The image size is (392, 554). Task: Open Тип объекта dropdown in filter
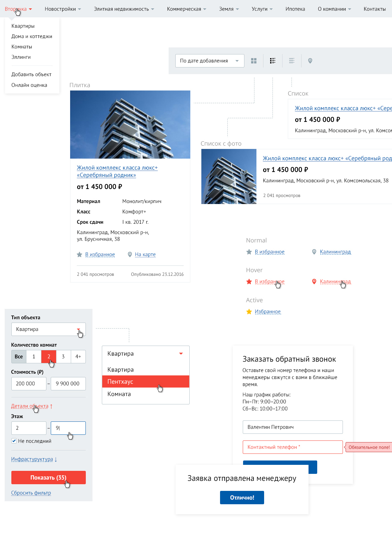click(x=48, y=329)
